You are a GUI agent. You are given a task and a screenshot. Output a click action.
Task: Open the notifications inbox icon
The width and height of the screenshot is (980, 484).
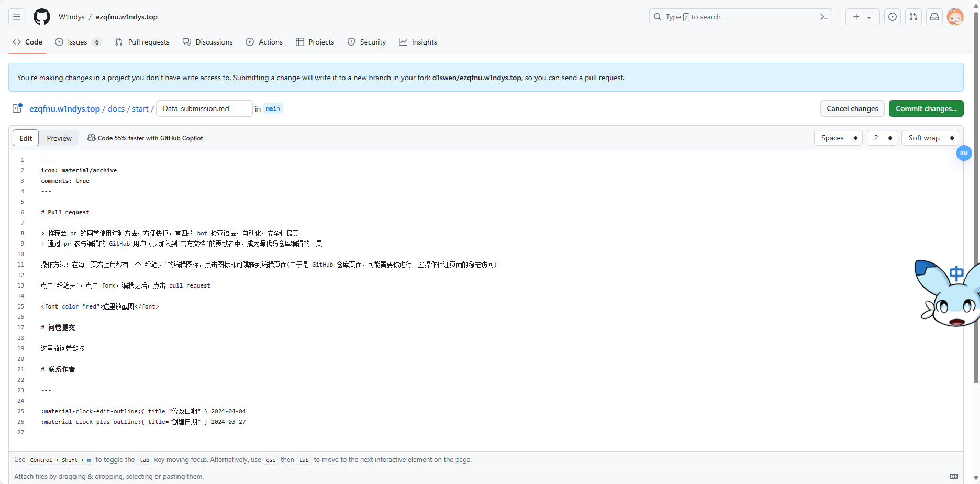tap(934, 17)
